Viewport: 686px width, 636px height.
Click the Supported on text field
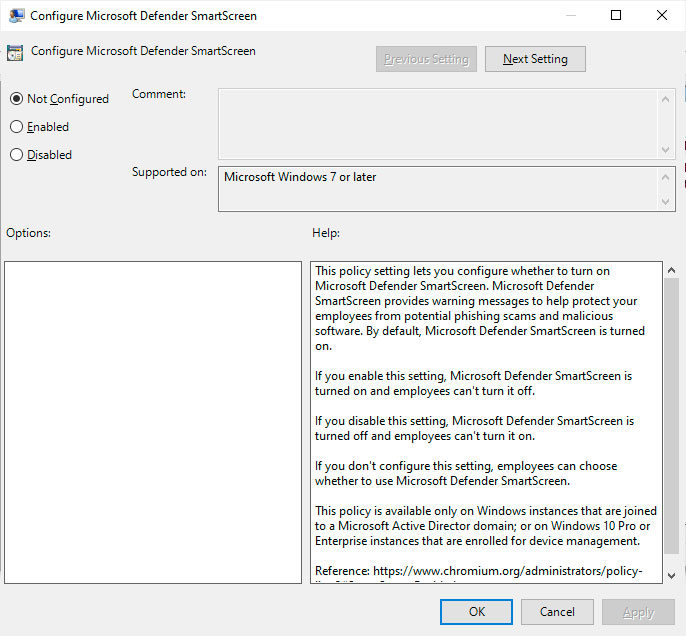click(x=438, y=189)
